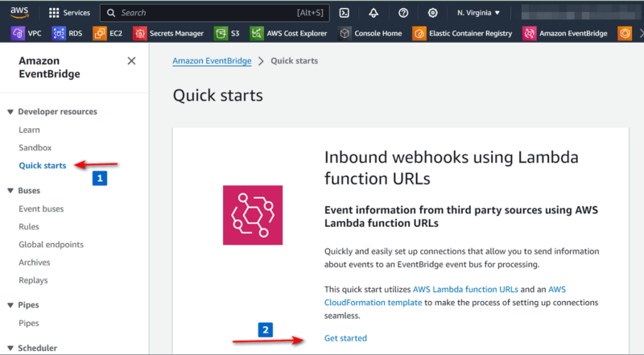Click the search bar field
The width and height of the screenshot is (644, 355).
[214, 13]
